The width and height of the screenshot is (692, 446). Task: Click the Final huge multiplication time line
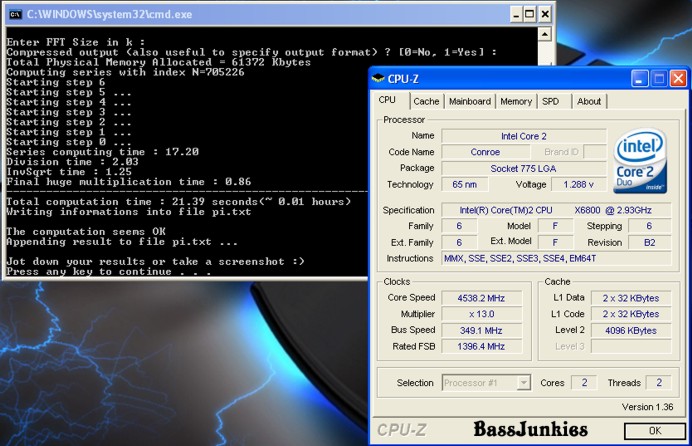pos(128,182)
